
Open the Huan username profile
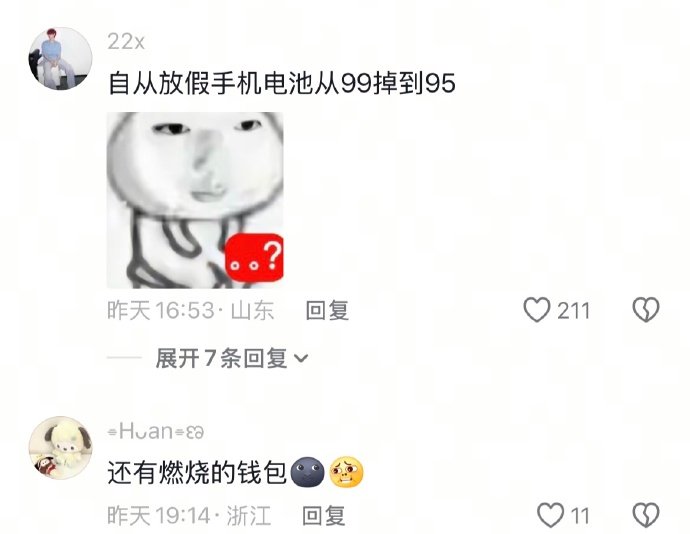click(x=155, y=431)
